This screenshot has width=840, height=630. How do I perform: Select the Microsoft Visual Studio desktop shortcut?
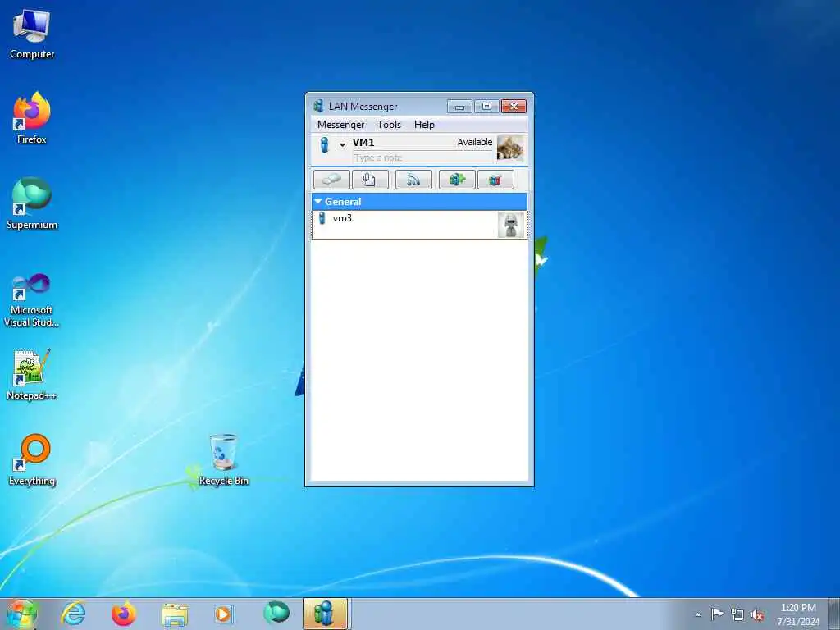tap(32, 300)
